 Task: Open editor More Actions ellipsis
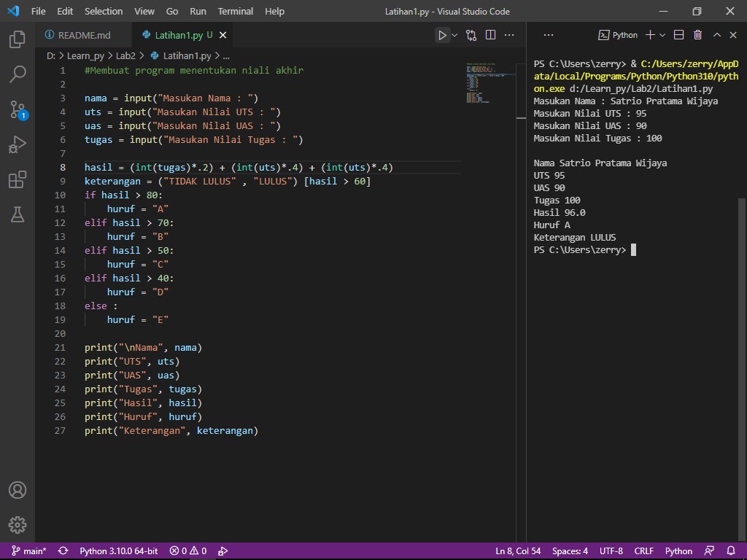pyautogui.click(x=509, y=35)
